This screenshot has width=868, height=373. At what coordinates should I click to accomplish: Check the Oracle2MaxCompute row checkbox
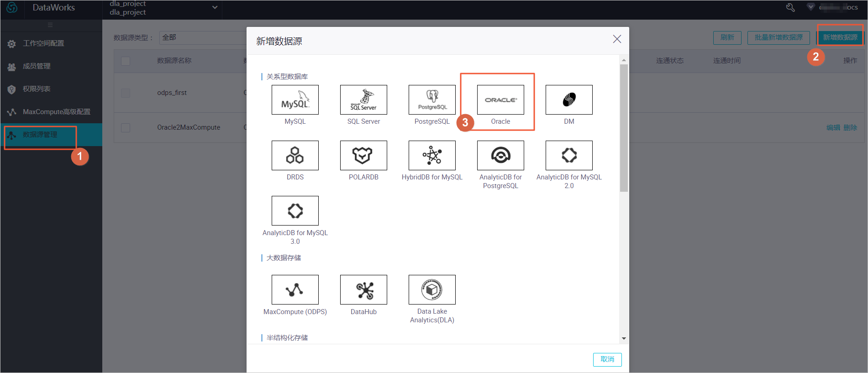click(126, 127)
